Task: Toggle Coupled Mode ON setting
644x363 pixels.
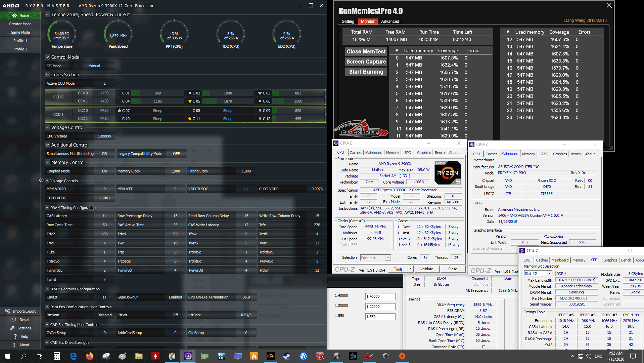Action: 104,171
